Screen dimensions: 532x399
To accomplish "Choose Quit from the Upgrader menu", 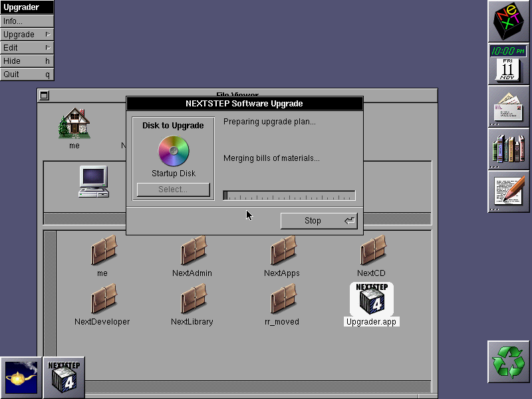I will [27, 74].
